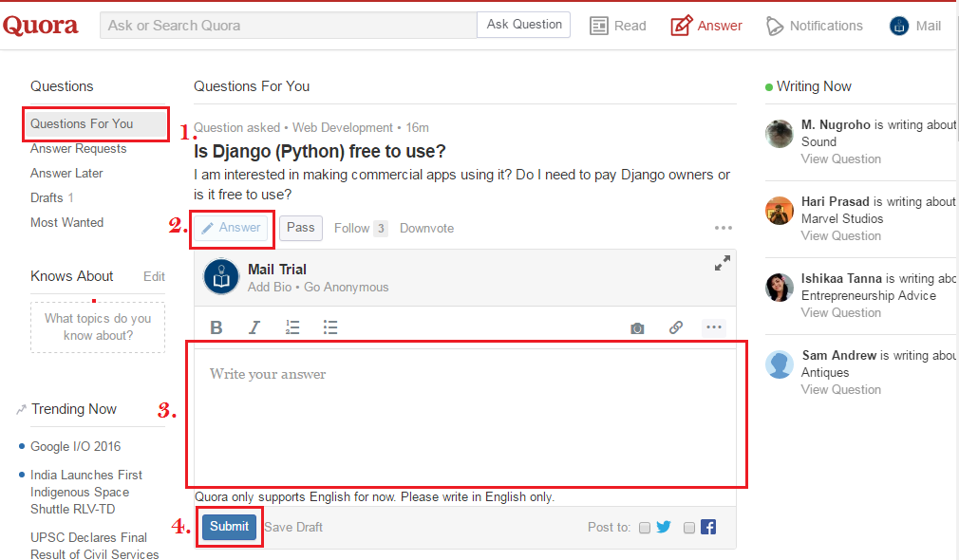Click the Answer button under the question
Screen dimensions: 959x560
pos(231,228)
